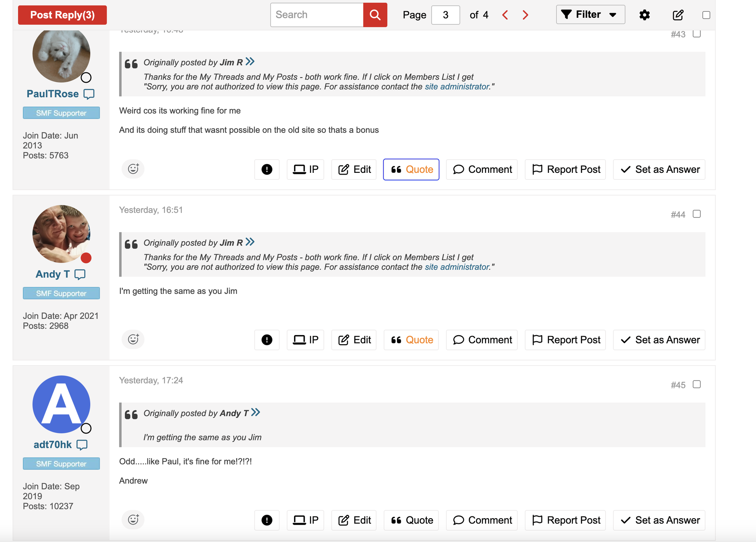This screenshot has height=542, width=756.
Task: Click the red search magnifier button
Action: (375, 15)
